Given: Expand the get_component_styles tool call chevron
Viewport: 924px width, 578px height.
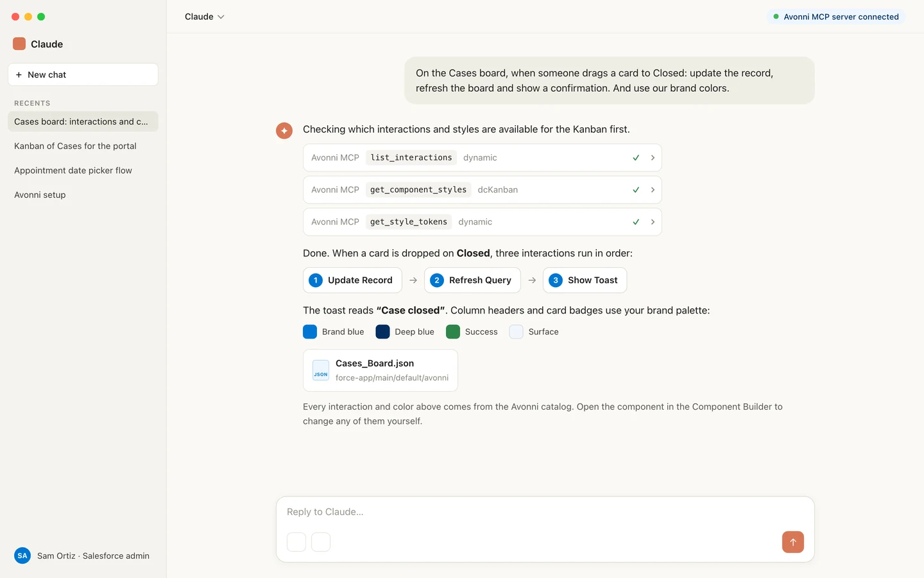Looking at the screenshot, I should tap(653, 189).
